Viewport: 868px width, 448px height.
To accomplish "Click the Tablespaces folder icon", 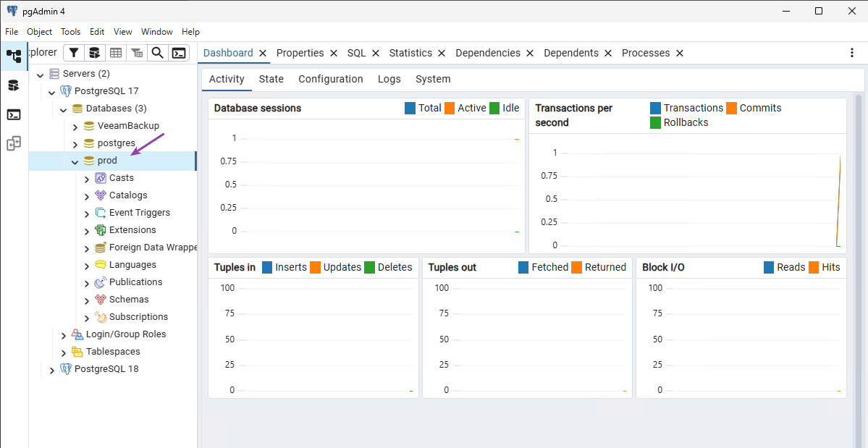I will click(x=77, y=352).
